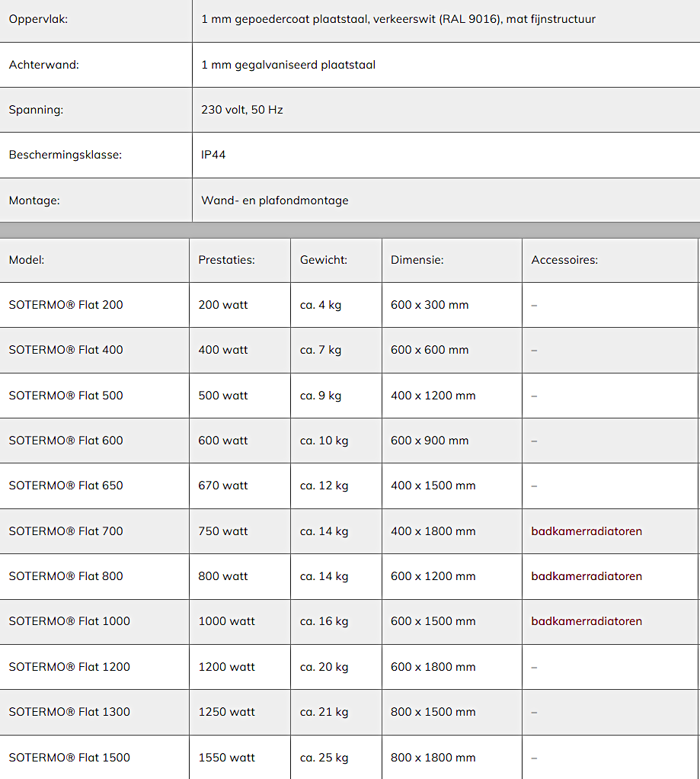This screenshot has width=700, height=779.
Task: Click the Dimensie column header
Action: pos(417,260)
